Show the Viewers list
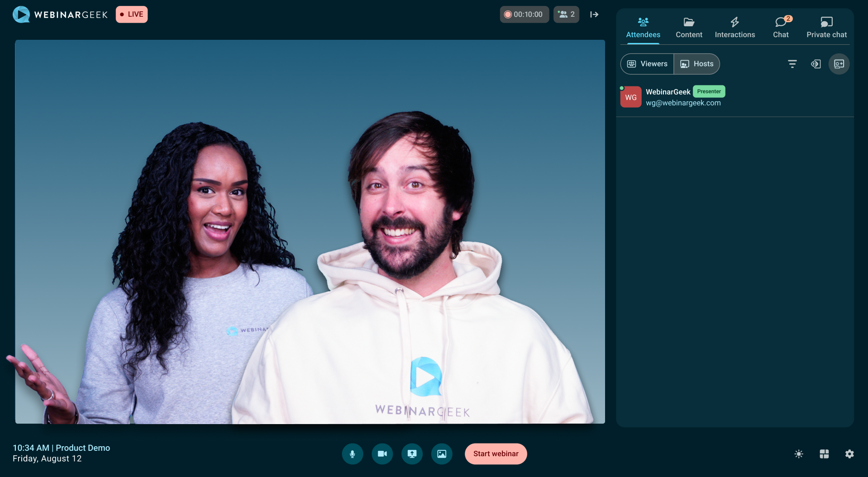Image resolution: width=868 pixels, height=477 pixels. point(647,64)
